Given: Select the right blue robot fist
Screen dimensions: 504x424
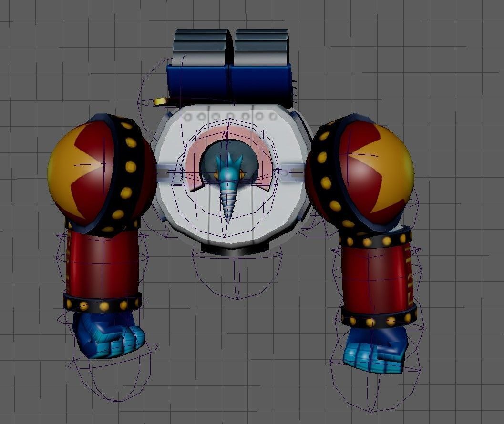Looking at the screenshot, I should click(375, 350).
